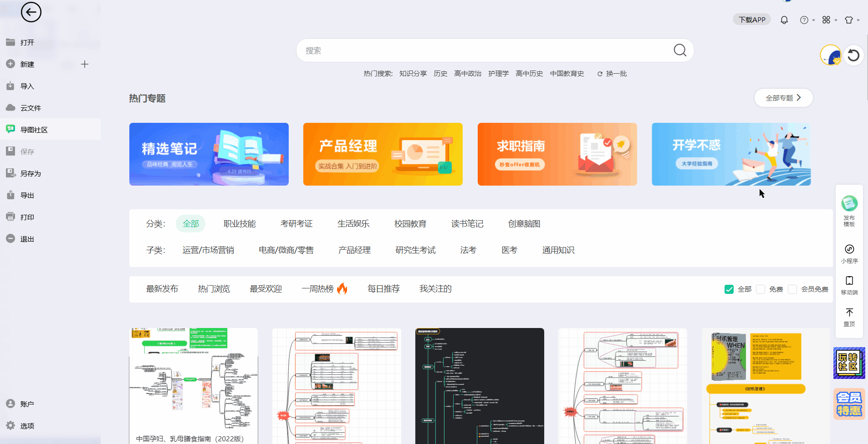Viewport: 868px width, 444px height.
Task: Switch to 最受欢迎 sort tab
Action: click(x=266, y=289)
